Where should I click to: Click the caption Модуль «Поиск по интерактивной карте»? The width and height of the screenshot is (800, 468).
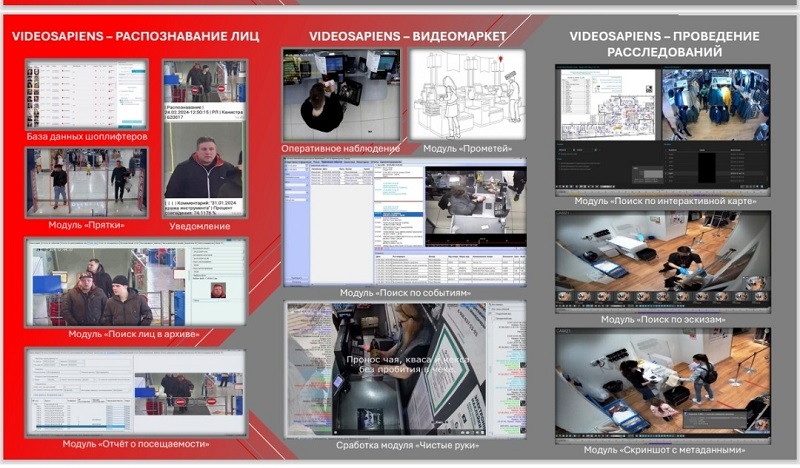coord(665,201)
